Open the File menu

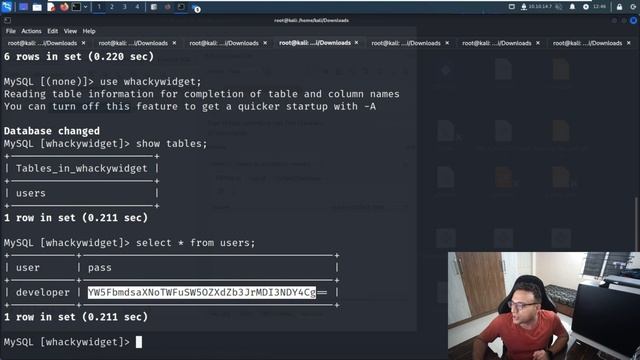[x=11, y=31]
